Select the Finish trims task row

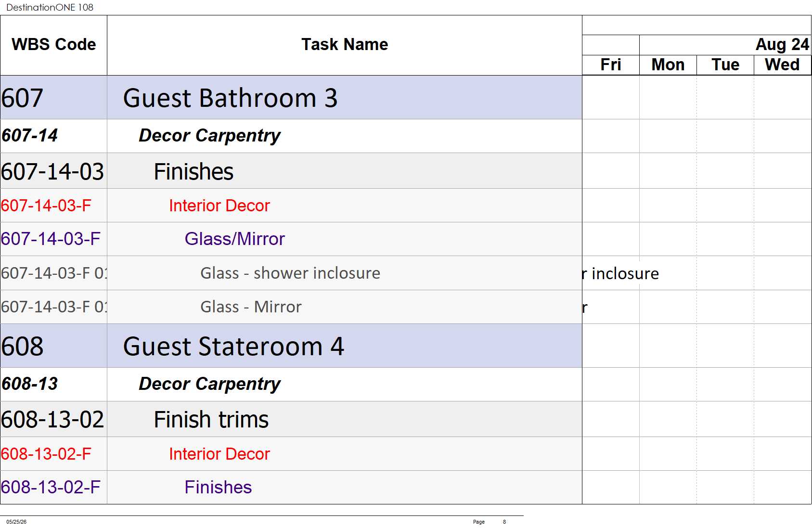[x=291, y=419]
